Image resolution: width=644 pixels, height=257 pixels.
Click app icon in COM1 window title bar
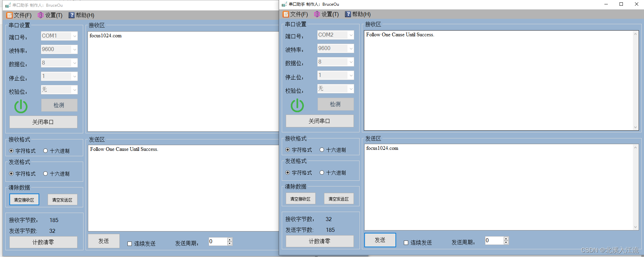[x=8, y=5]
